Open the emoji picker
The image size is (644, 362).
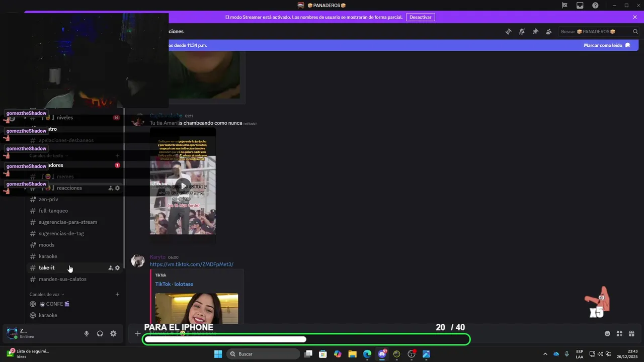(x=607, y=333)
